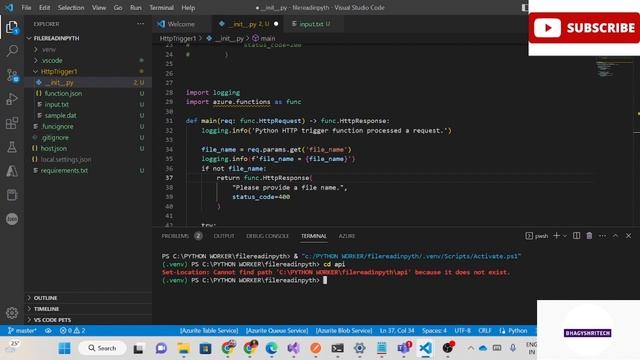The image size is (640, 360).
Task: Change the CRLF line ending setting
Action: 484,331
